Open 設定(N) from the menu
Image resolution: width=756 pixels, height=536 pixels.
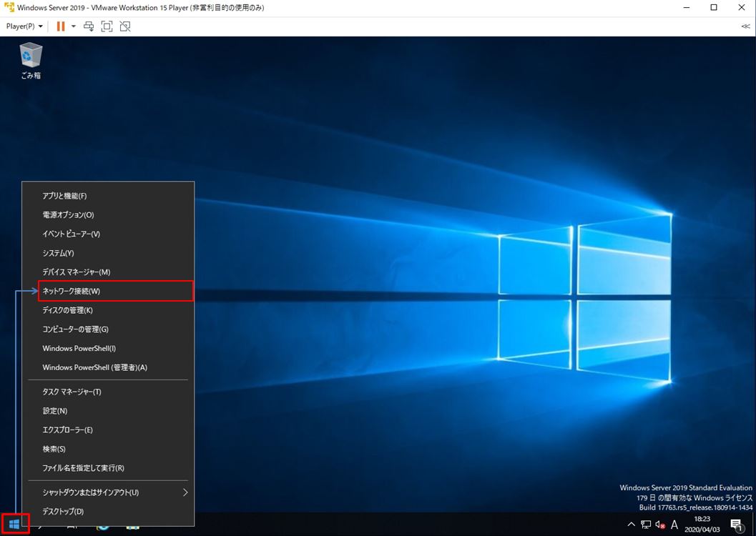coord(108,411)
